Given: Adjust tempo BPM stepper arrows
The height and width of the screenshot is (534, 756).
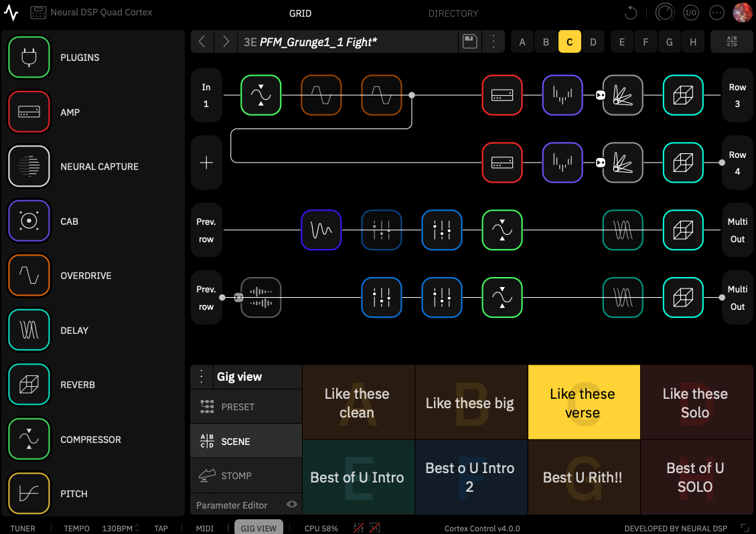Looking at the screenshot, I should (137, 528).
